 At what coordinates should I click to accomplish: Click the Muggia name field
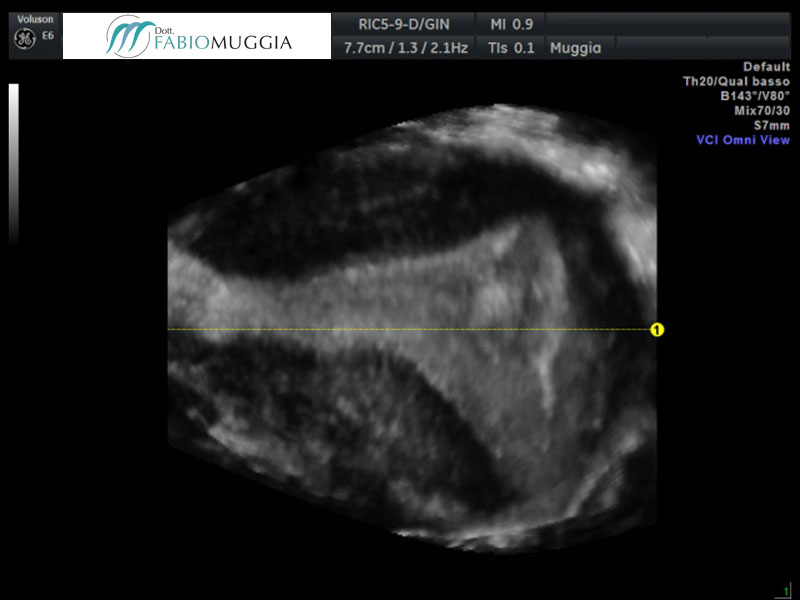click(576, 48)
